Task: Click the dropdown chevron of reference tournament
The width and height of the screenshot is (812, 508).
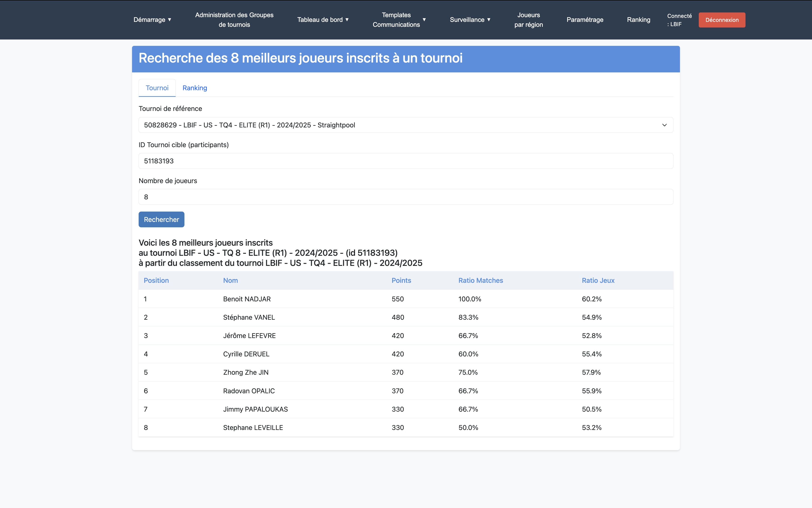Action: tap(664, 125)
